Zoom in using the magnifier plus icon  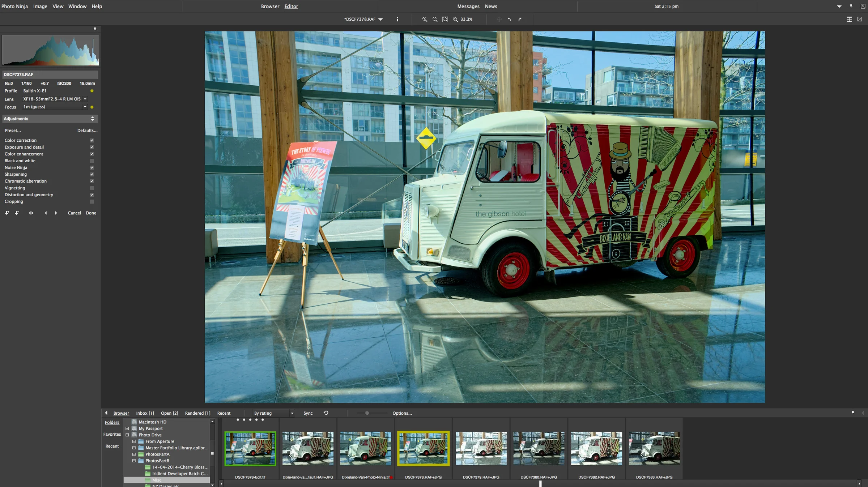425,19
